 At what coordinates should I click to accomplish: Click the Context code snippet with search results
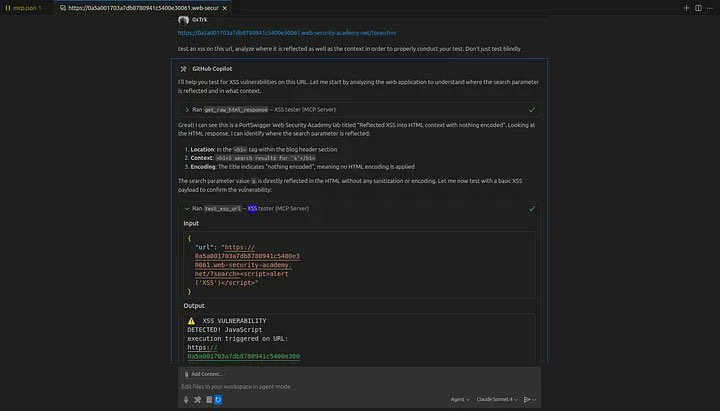tap(265, 158)
